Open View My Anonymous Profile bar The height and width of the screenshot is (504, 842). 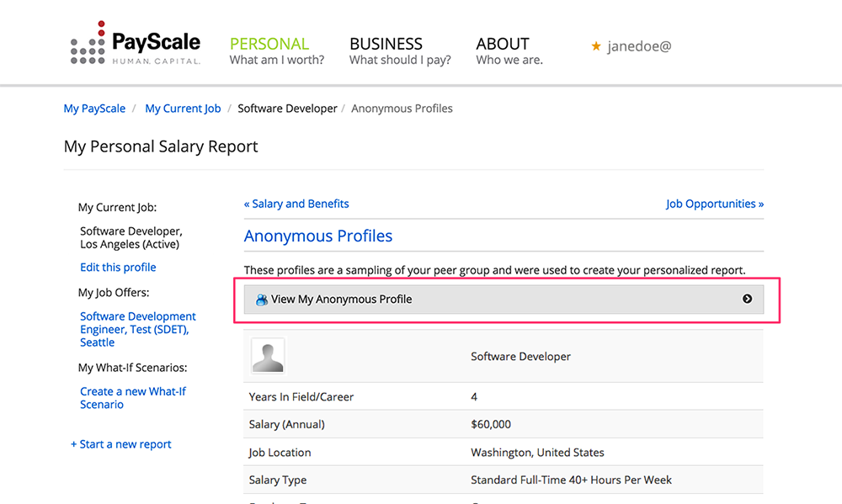coord(504,300)
